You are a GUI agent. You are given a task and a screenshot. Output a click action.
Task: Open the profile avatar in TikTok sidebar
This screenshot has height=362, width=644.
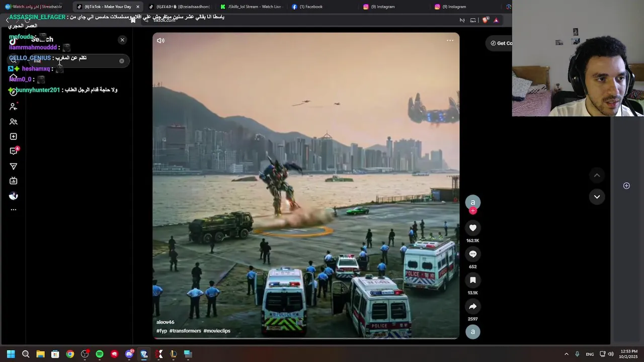[14, 196]
